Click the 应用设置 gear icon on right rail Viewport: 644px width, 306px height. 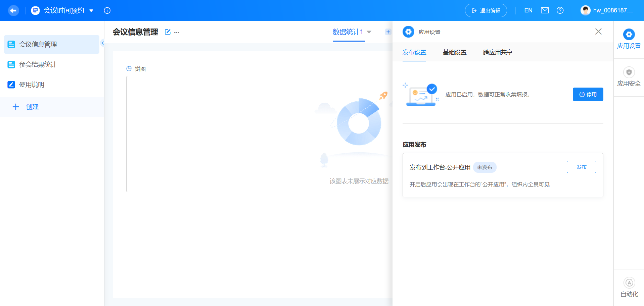(629, 34)
